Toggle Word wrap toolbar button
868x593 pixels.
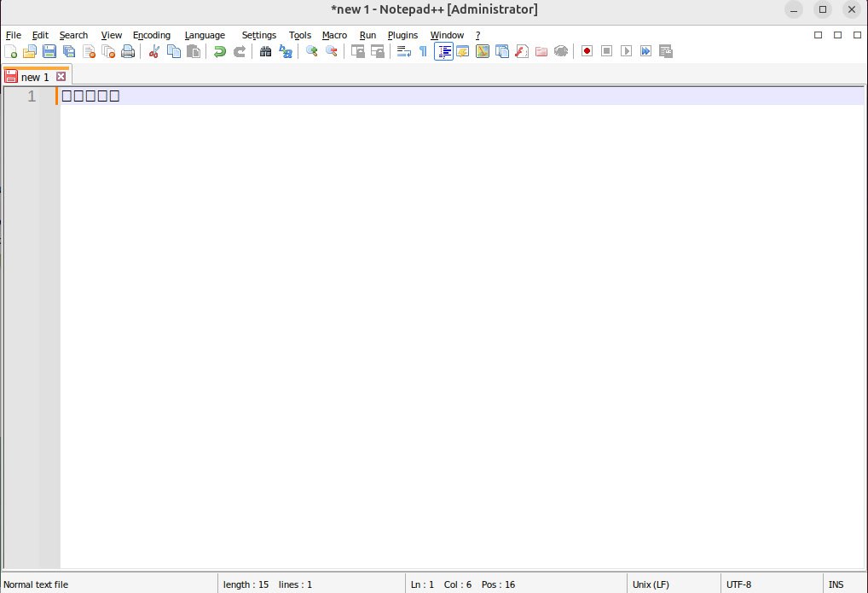[404, 51]
